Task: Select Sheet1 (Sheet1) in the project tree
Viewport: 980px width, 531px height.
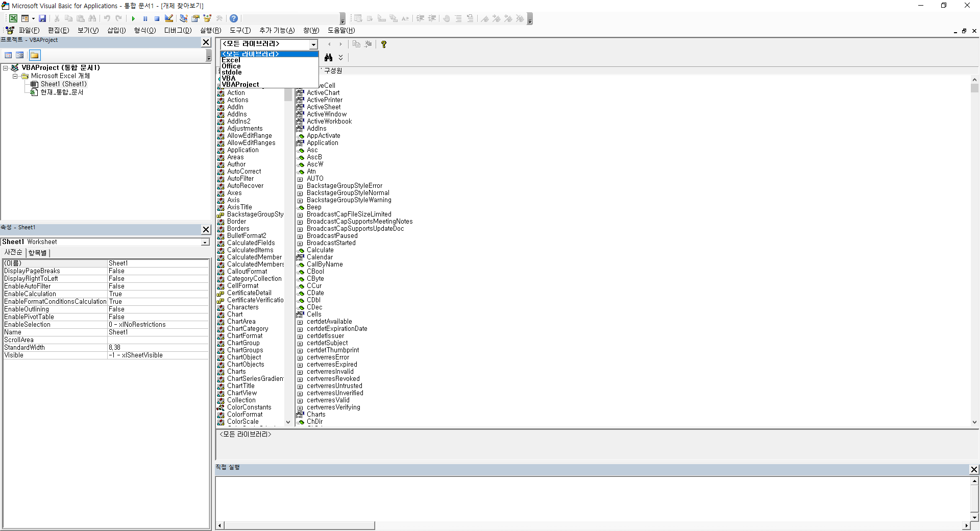Action: pyautogui.click(x=63, y=84)
